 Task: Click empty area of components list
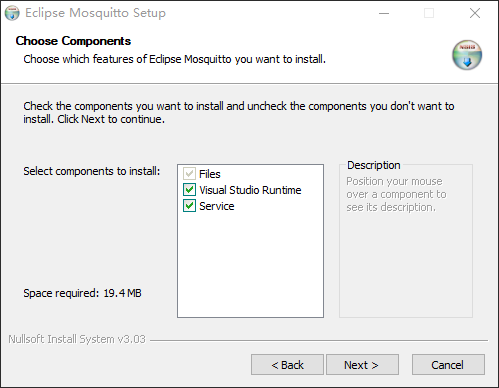[x=250, y=265]
